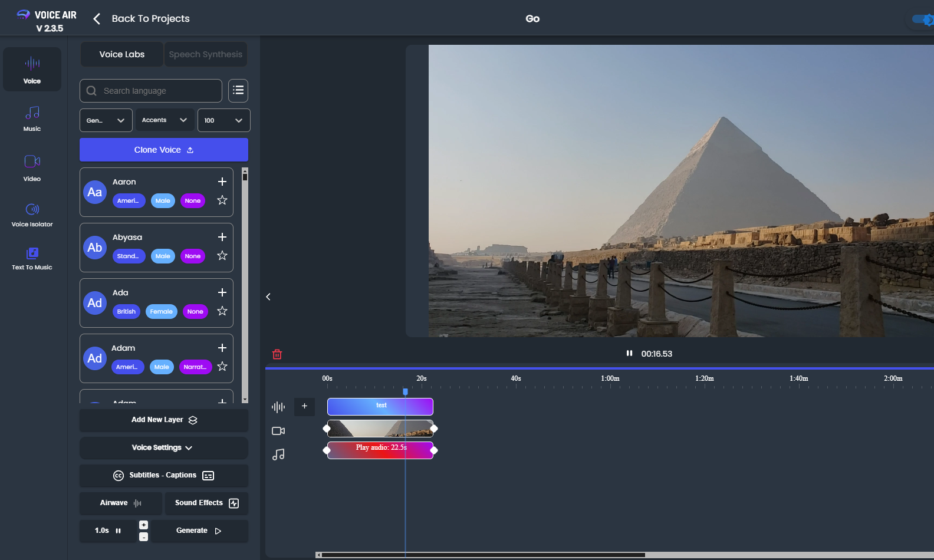The height and width of the screenshot is (560, 934).
Task: Click the 'Narrat..' tag on Adam
Action: pyautogui.click(x=195, y=367)
